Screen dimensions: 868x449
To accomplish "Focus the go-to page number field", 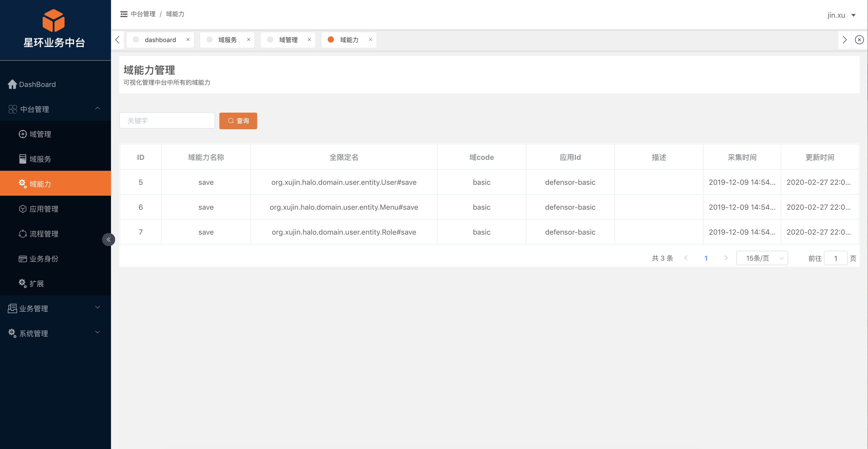I will tap(836, 258).
